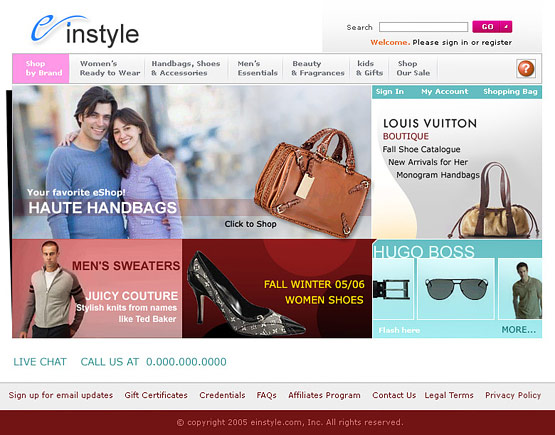The width and height of the screenshot is (555, 435).
Task: Open Shop by Brand menu
Action: click(x=41, y=68)
